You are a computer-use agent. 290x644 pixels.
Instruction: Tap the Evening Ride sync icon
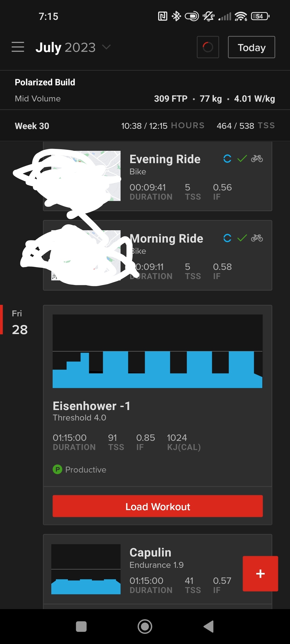click(227, 159)
